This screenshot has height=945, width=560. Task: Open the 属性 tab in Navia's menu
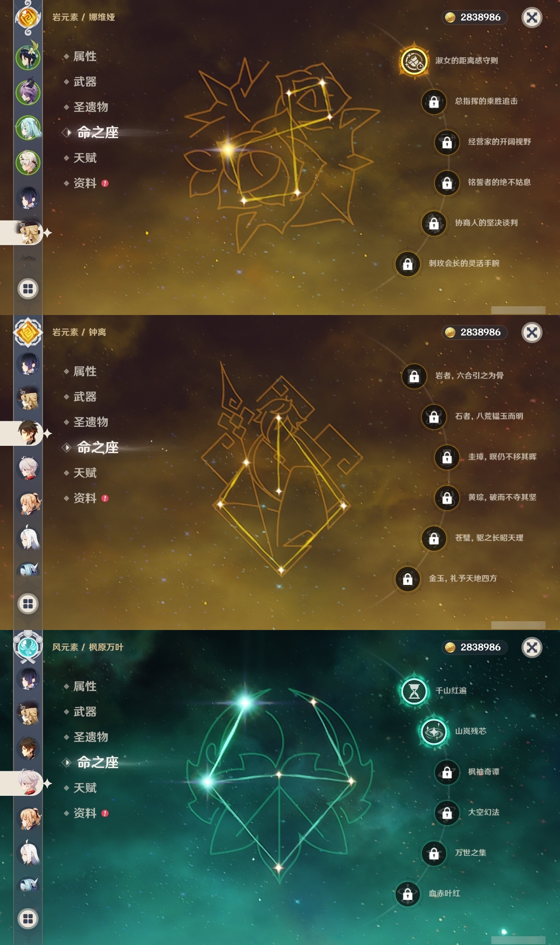85,56
